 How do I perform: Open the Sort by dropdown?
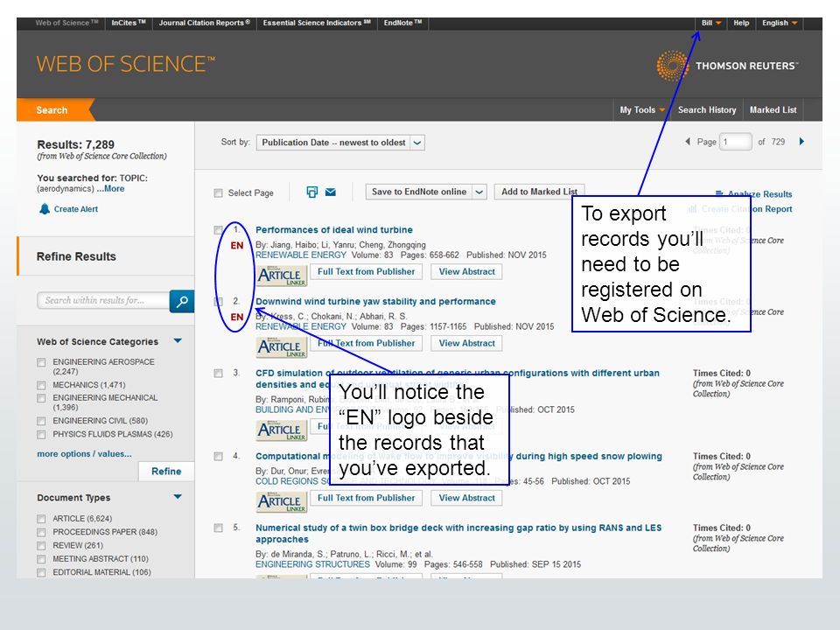click(x=340, y=143)
